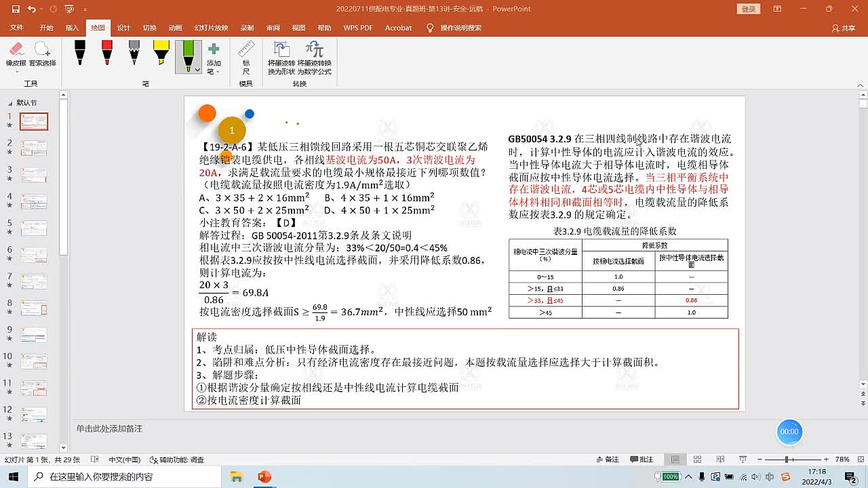Click convert ink to math formula
868x488 pixels.
coord(314,57)
